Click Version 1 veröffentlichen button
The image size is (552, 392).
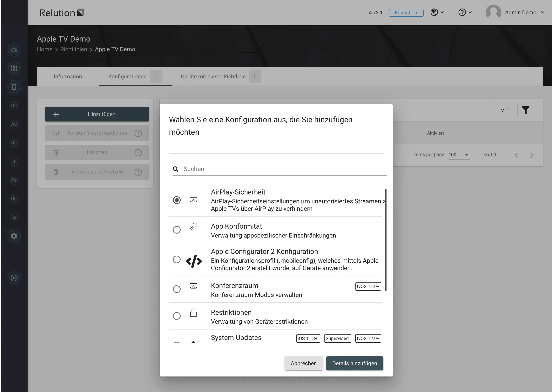(97, 133)
